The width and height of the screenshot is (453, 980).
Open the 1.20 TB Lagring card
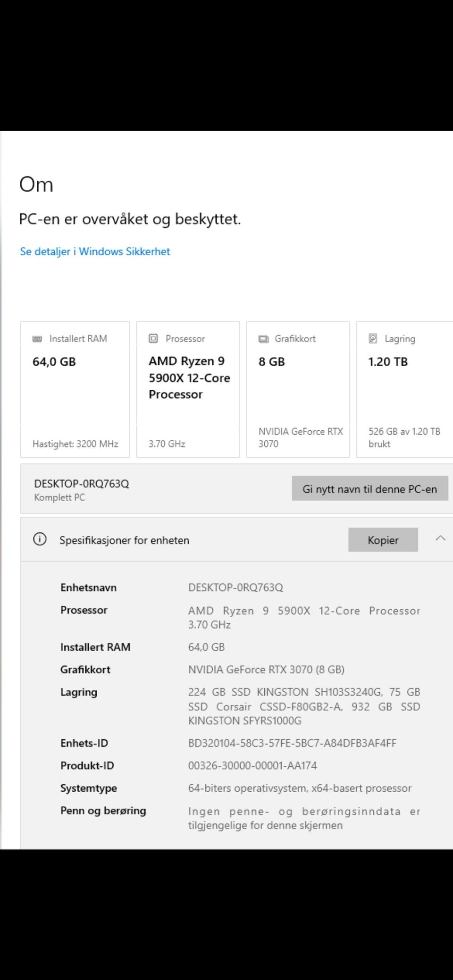pyautogui.click(x=404, y=389)
